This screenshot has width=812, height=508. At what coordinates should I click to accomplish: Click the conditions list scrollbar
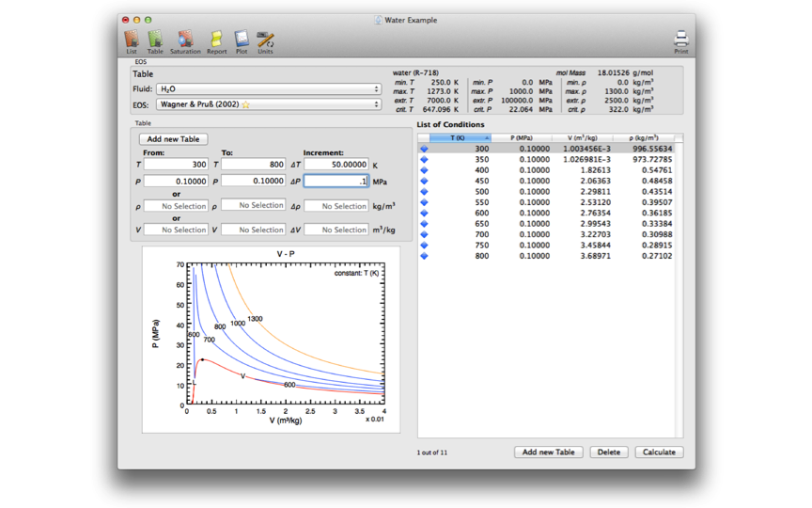click(679, 290)
